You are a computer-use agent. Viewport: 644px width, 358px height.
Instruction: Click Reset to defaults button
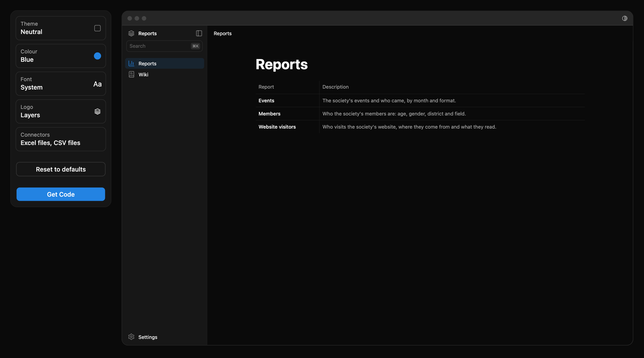pos(61,169)
